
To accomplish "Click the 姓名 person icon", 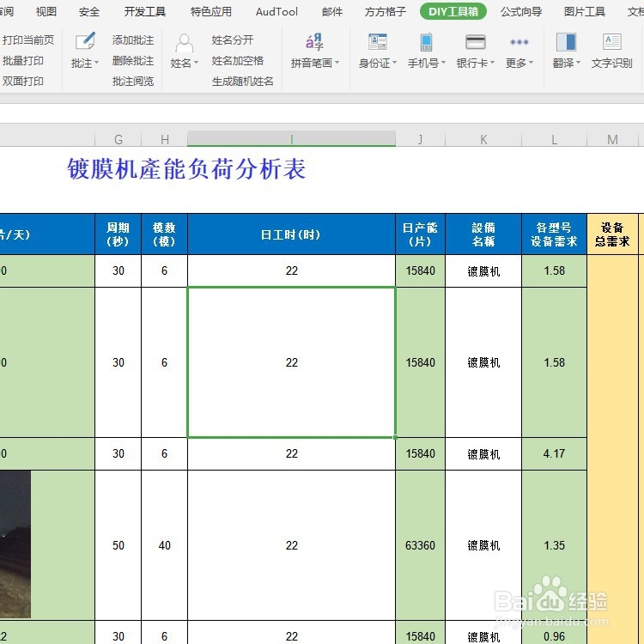I will (185, 43).
